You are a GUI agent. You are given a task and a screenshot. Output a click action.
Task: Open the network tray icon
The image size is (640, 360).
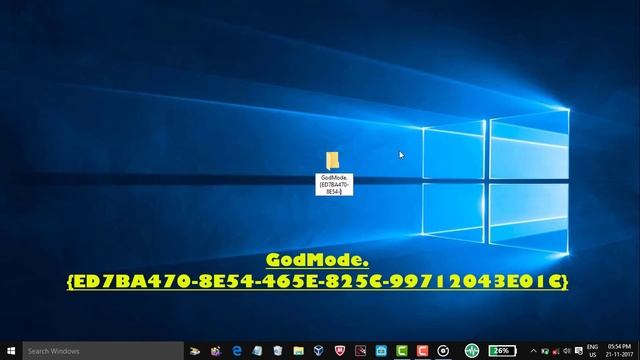point(545,351)
